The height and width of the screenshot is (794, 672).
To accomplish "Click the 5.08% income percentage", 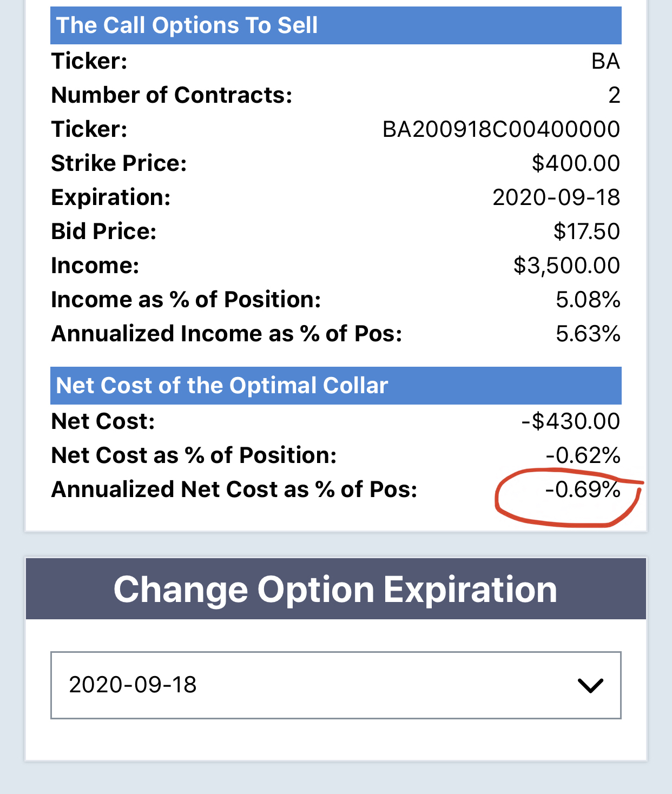I will pyautogui.click(x=588, y=300).
